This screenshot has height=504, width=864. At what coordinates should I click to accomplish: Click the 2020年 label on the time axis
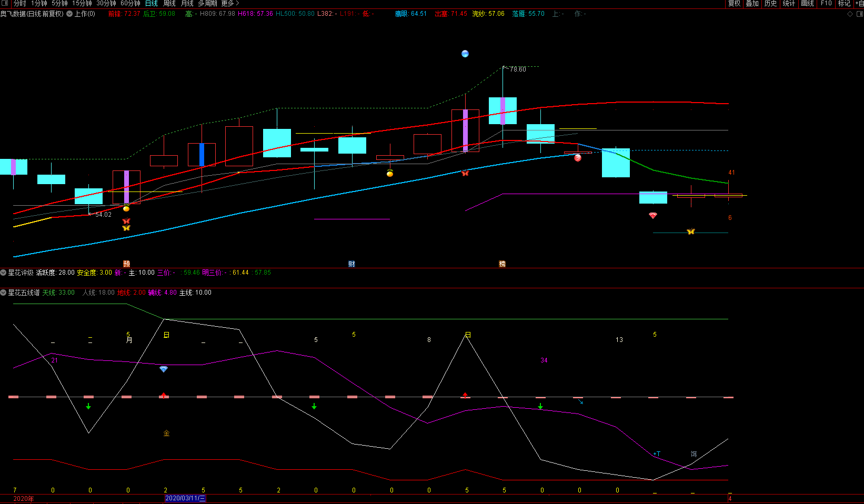pyautogui.click(x=24, y=499)
